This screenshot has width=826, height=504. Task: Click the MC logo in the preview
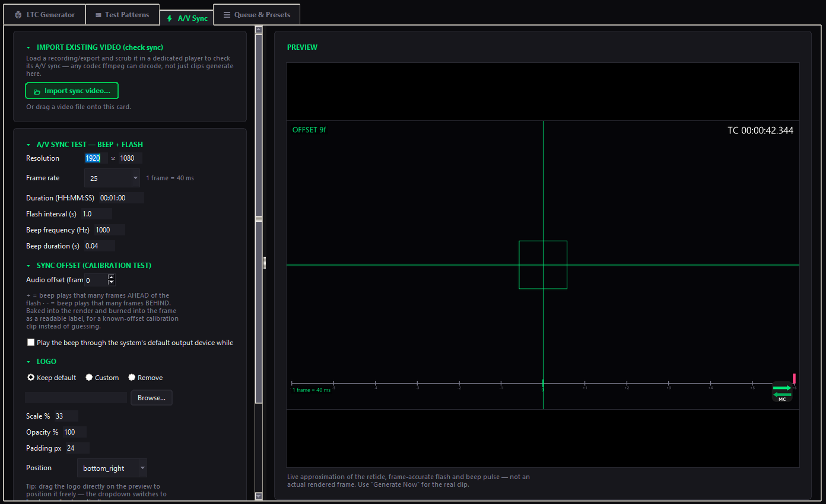(x=782, y=392)
